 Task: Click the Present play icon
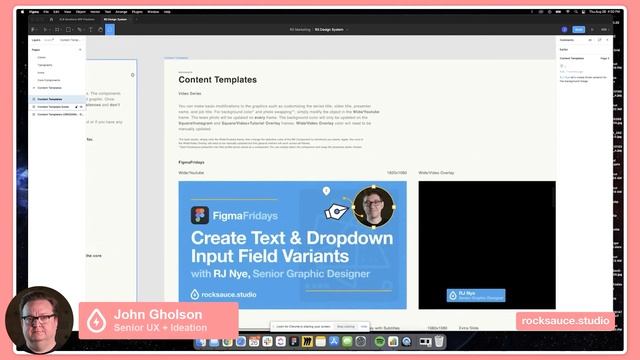[592, 29]
